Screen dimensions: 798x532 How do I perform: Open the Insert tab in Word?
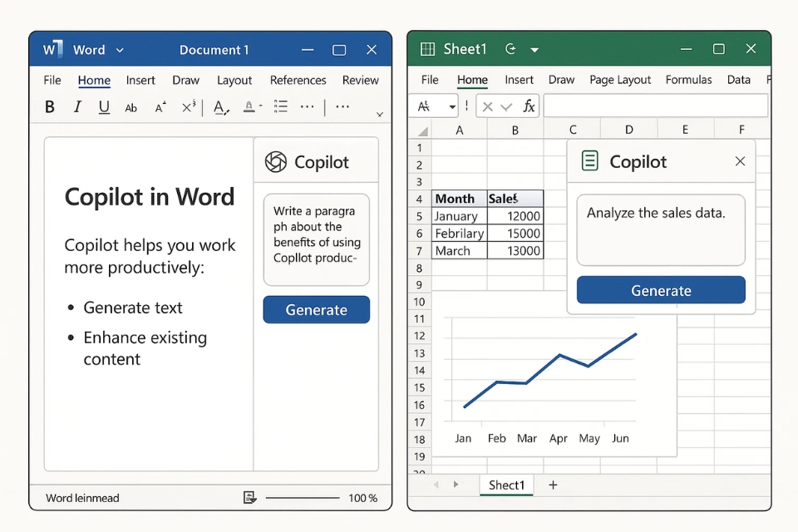140,80
